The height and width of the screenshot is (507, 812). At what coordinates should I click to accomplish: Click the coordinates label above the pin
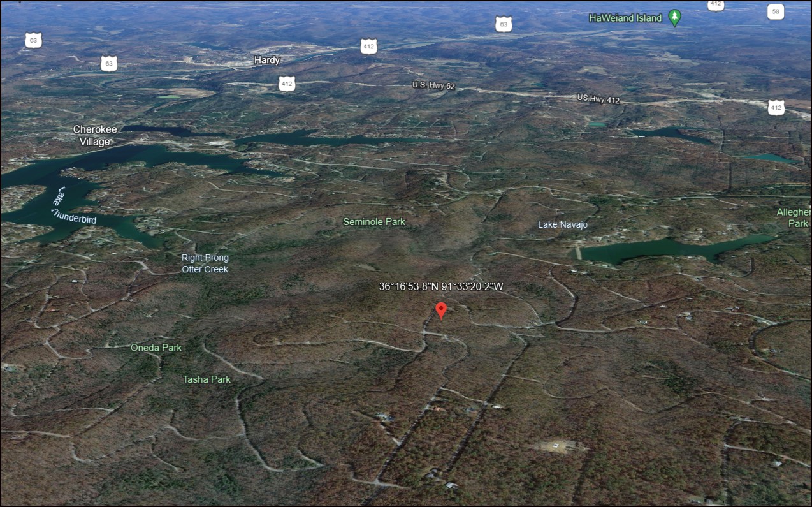coord(440,287)
